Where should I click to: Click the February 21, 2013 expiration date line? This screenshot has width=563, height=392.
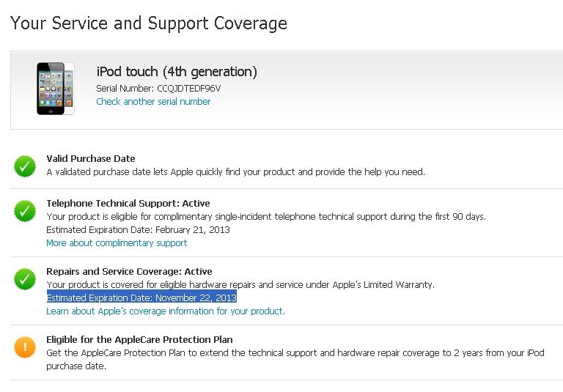point(138,229)
